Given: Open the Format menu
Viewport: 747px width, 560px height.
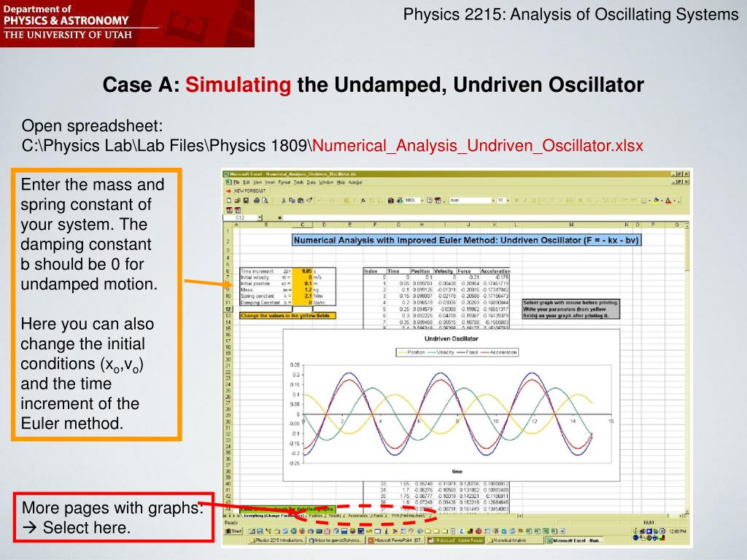Looking at the screenshot, I should point(285,182).
